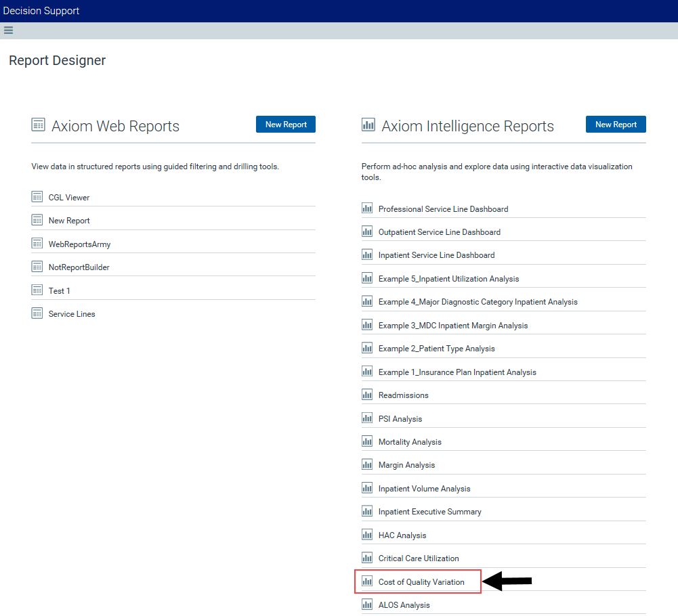Image resolution: width=678 pixels, height=616 pixels.
Task: Click the chart icon for Example 3 report
Action: (x=367, y=325)
